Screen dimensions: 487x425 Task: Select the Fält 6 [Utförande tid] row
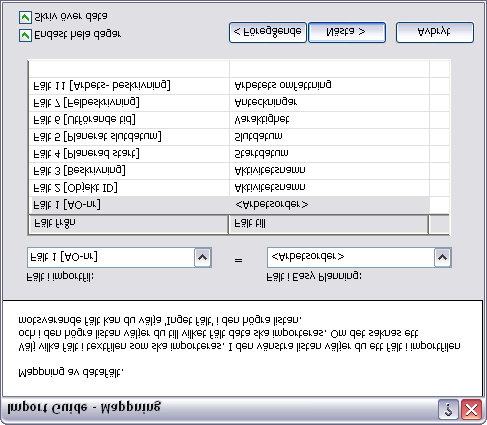(x=229, y=120)
